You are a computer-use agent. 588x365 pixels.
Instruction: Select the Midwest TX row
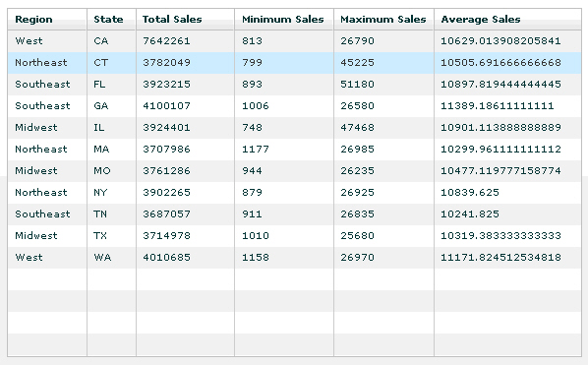tap(294, 236)
